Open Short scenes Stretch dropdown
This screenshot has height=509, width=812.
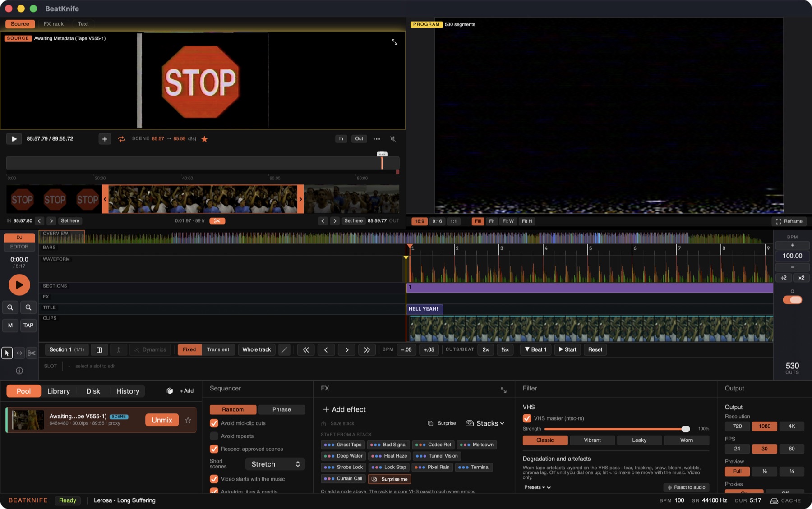tap(275, 464)
